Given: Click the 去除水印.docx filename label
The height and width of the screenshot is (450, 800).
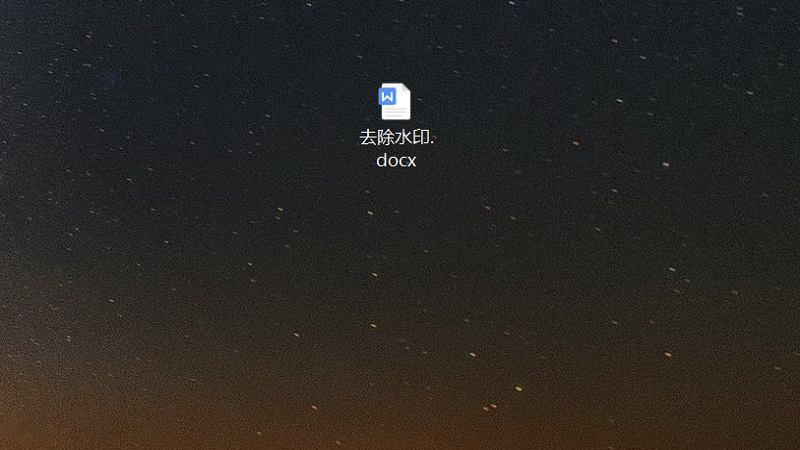Looking at the screenshot, I should point(396,148).
